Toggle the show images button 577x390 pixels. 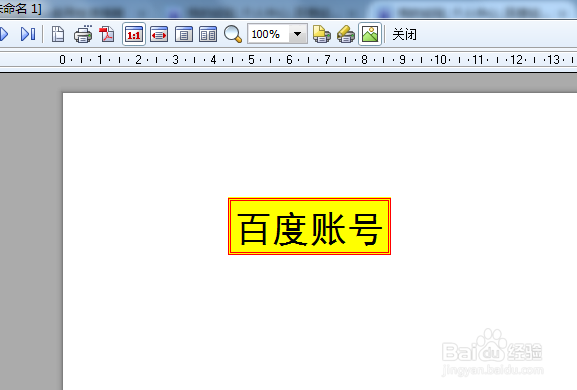pos(370,34)
